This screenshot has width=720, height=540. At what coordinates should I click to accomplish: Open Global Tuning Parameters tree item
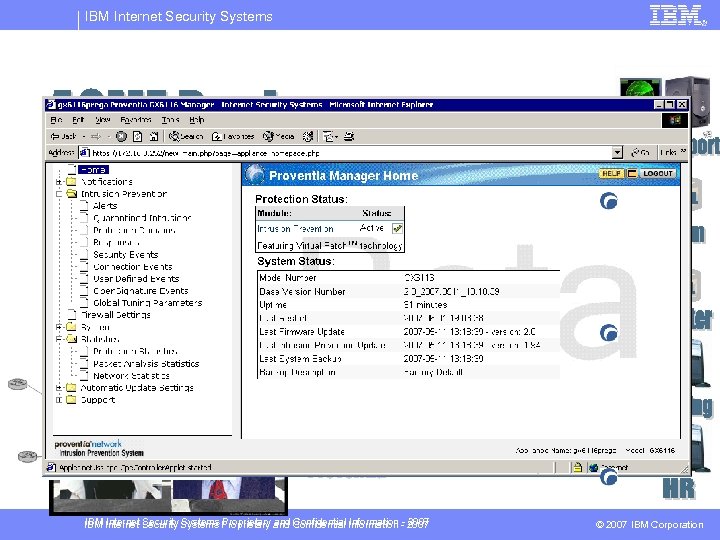coord(147,303)
